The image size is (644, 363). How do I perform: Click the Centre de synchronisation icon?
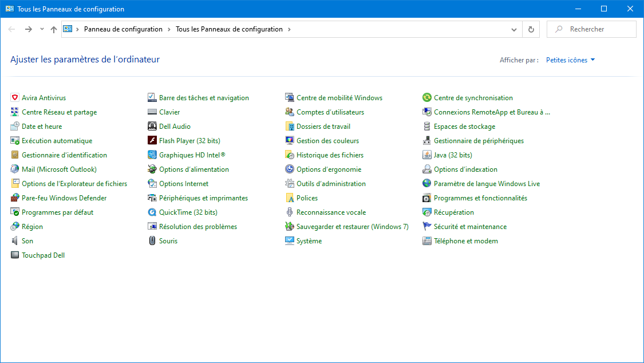(426, 97)
